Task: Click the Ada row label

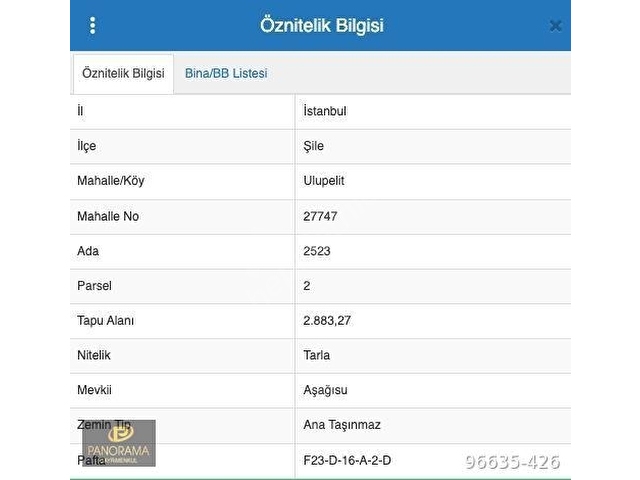Action: click(x=88, y=251)
